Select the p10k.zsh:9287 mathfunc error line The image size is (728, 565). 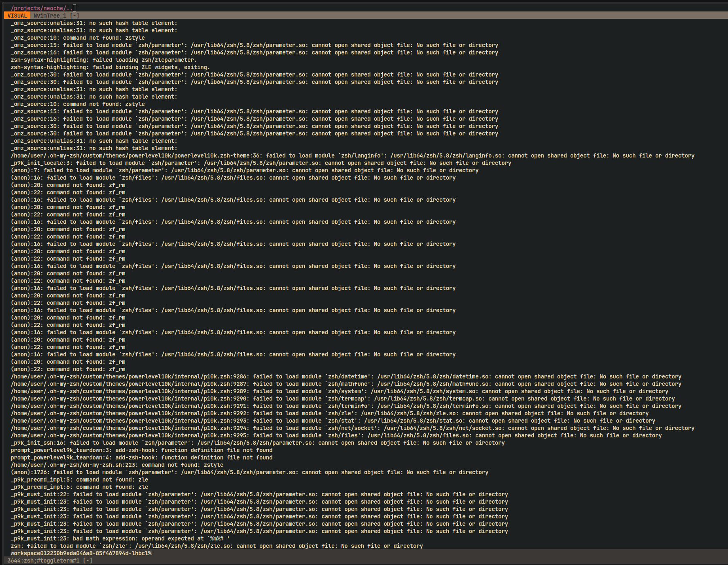(x=346, y=384)
